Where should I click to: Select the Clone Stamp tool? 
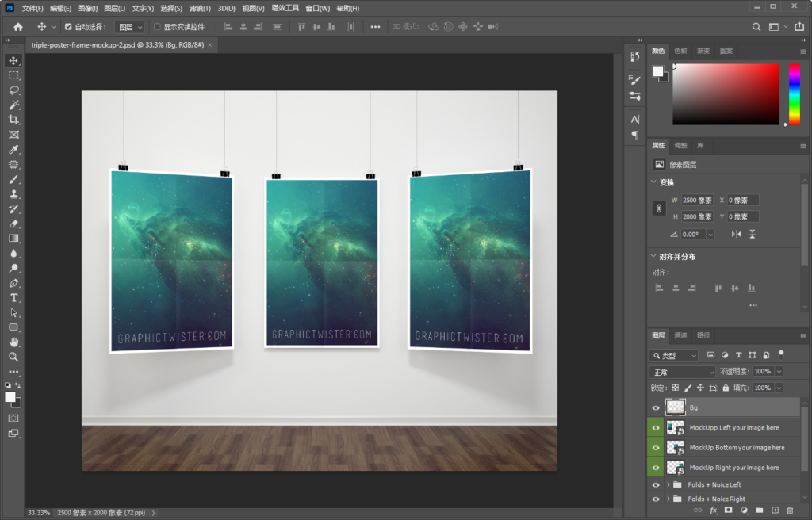13,194
